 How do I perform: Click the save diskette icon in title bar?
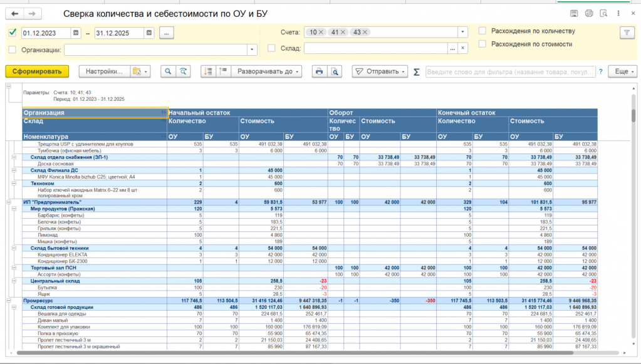[x=574, y=13]
